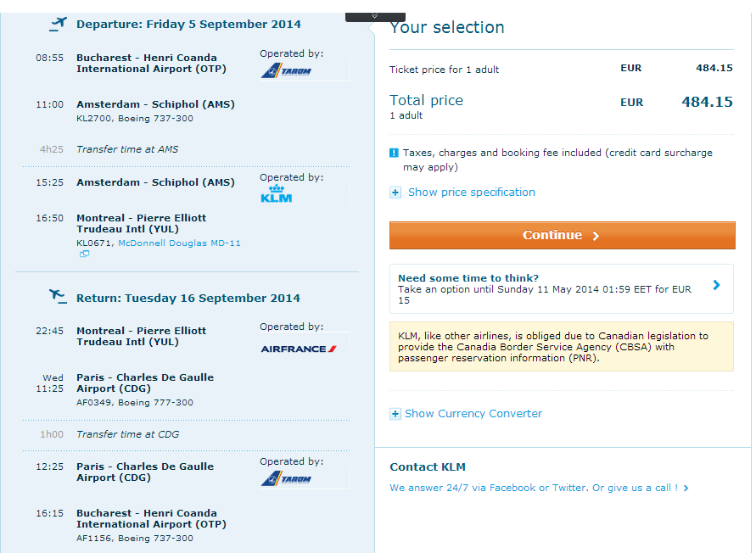This screenshot has width=756, height=553.
Task: Click the info icon beside taxes notice
Action: point(394,154)
